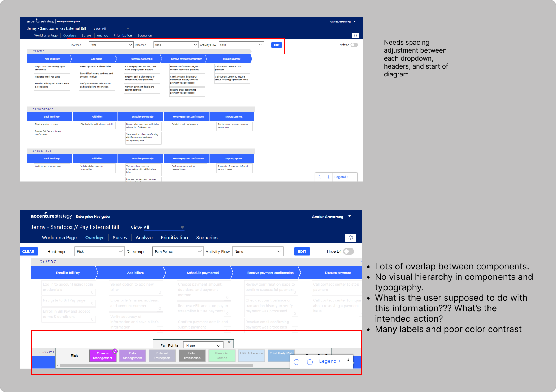The height and width of the screenshot is (392, 556).
Task: Open the Activity Flow dropdown in the larger mockup
Action: pos(258,251)
